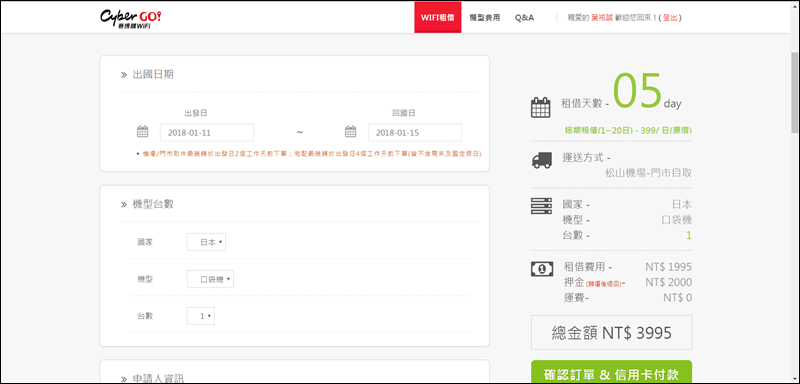Click the server stack icon beside 國家
The height and width of the screenshot is (384, 800).
(541, 206)
